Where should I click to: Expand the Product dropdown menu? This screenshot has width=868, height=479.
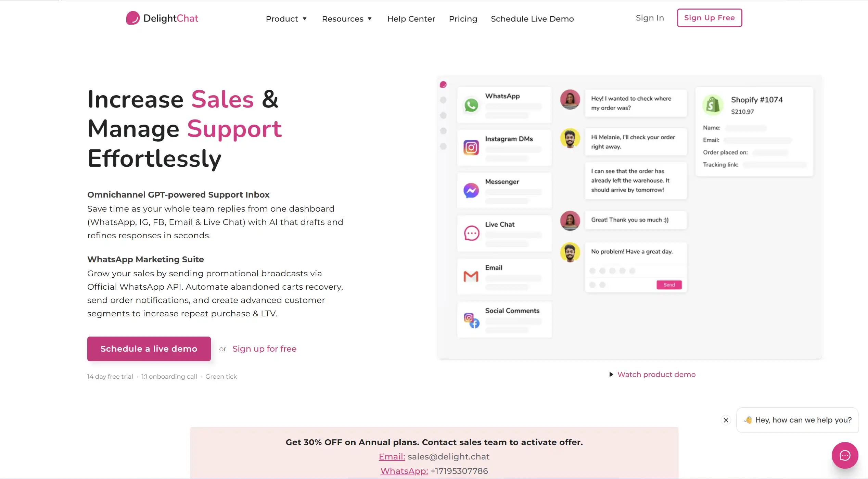[286, 19]
